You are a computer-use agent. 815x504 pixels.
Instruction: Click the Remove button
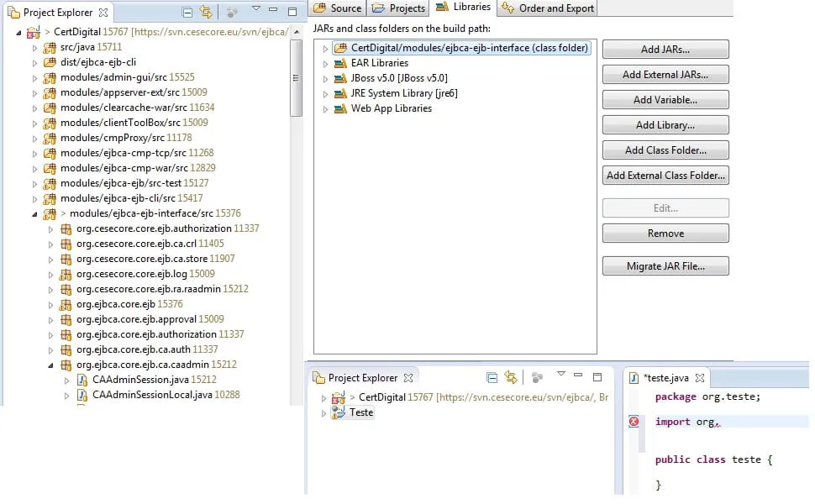coord(665,234)
